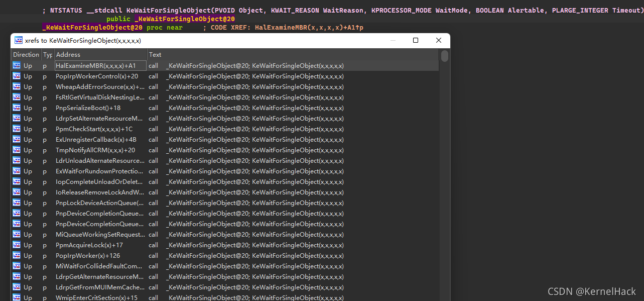Click the row icon for HalExamineMBR(x,x,x,x)+A1
The height and width of the screenshot is (301, 644).
[x=17, y=65]
